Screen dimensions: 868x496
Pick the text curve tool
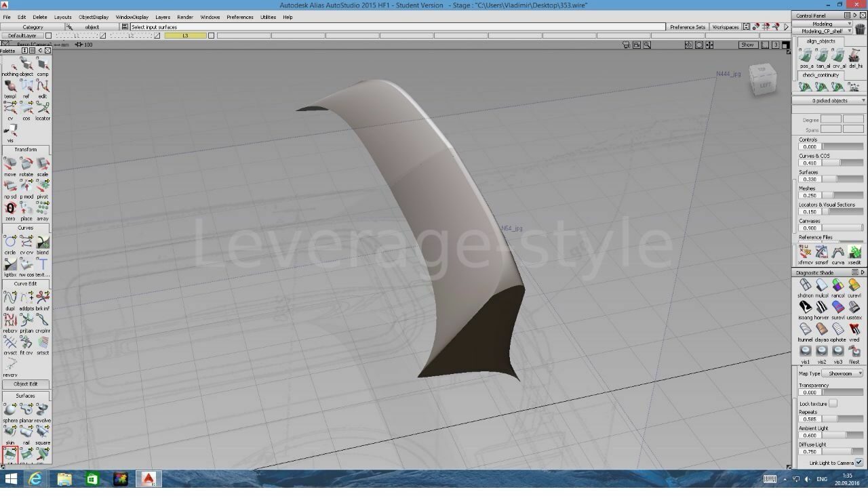click(x=43, y=266)
